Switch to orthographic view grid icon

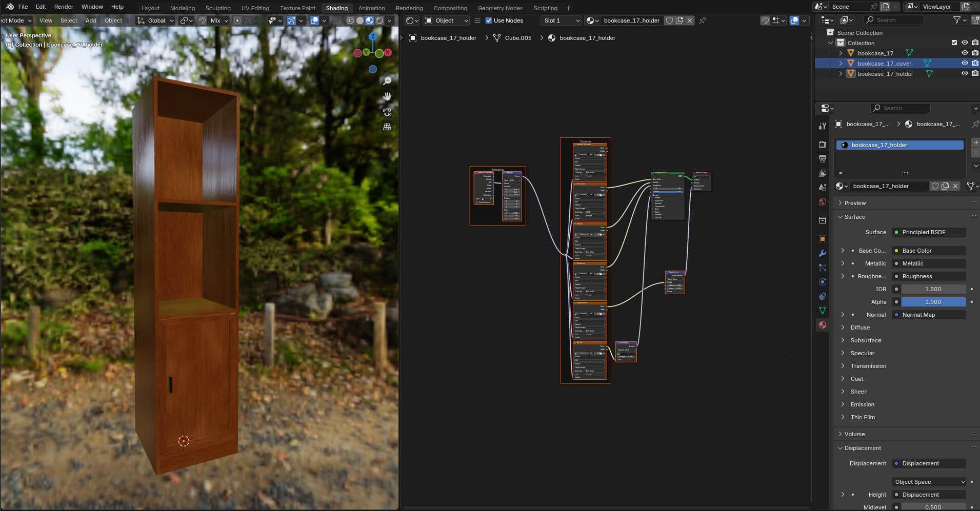coord(387,127)
